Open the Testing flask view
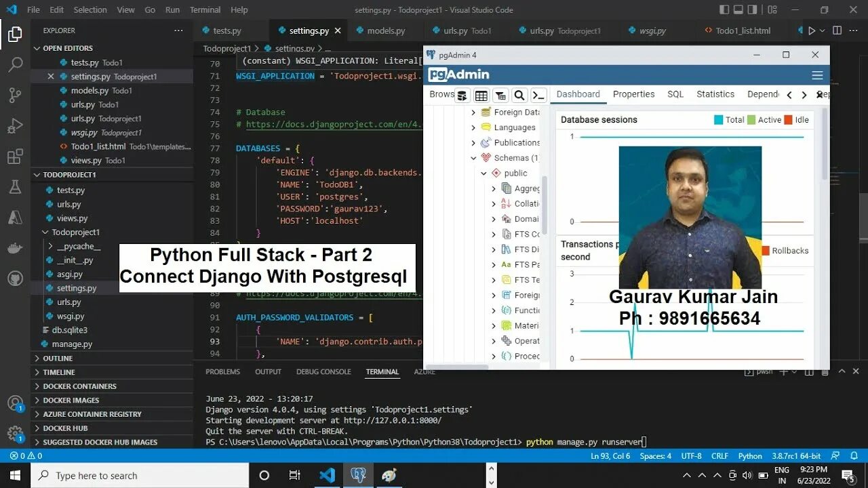Viewport: 868px width, 488px height. [15, 188]
